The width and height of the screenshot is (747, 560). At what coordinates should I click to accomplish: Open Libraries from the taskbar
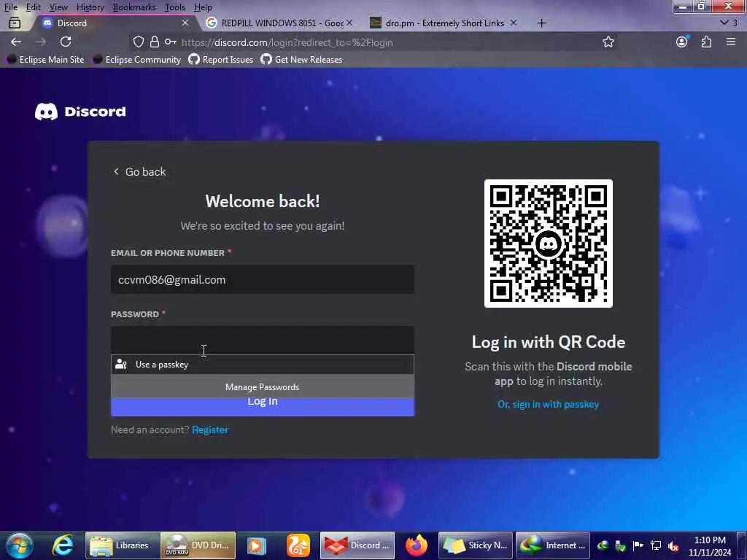[123, 545]
